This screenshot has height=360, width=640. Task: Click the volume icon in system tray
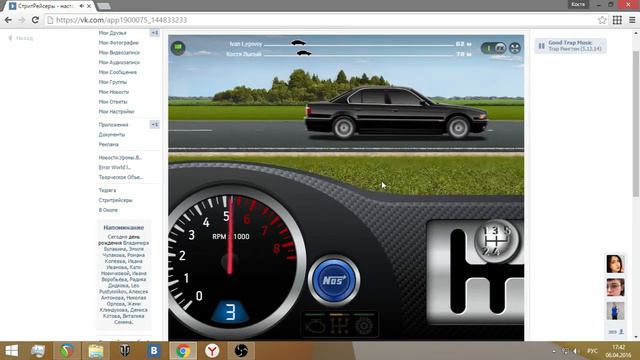coord(575,351)
